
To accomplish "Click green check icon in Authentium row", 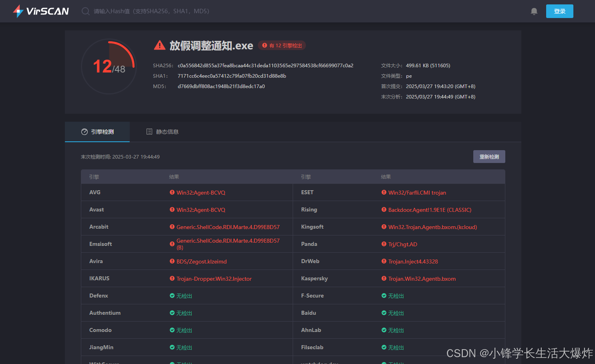I will [x=172, y=313].
